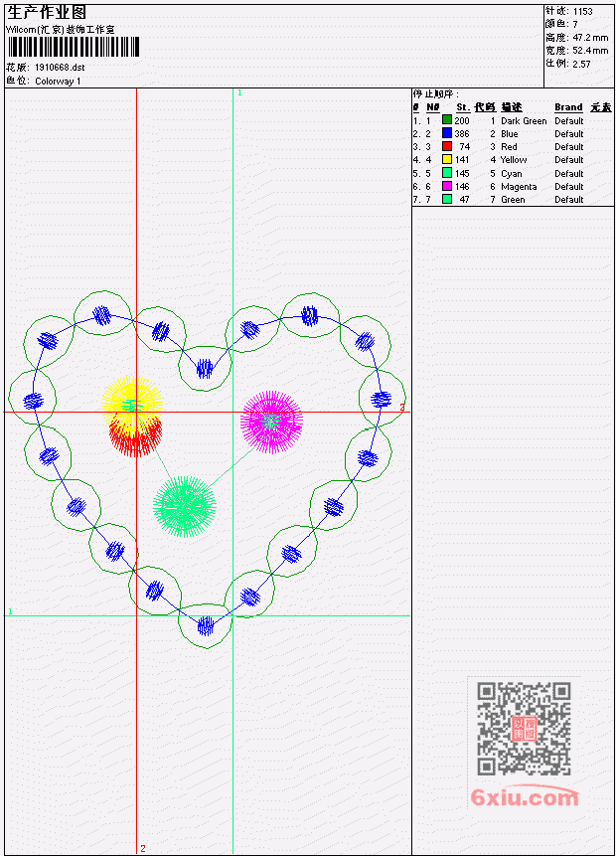Click the height value 47.2 mm
The image size is (616, 856).
(x=590, y=38)
